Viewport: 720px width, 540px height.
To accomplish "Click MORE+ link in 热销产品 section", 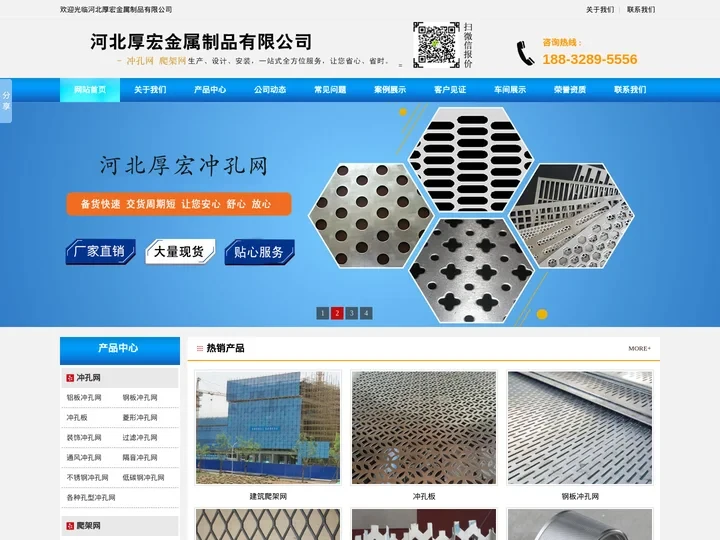I will (x=640, y=349).
